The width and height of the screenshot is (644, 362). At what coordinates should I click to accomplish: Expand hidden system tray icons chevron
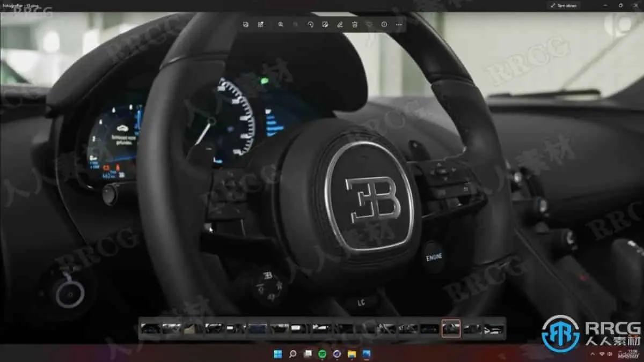(x=593, y=354)
